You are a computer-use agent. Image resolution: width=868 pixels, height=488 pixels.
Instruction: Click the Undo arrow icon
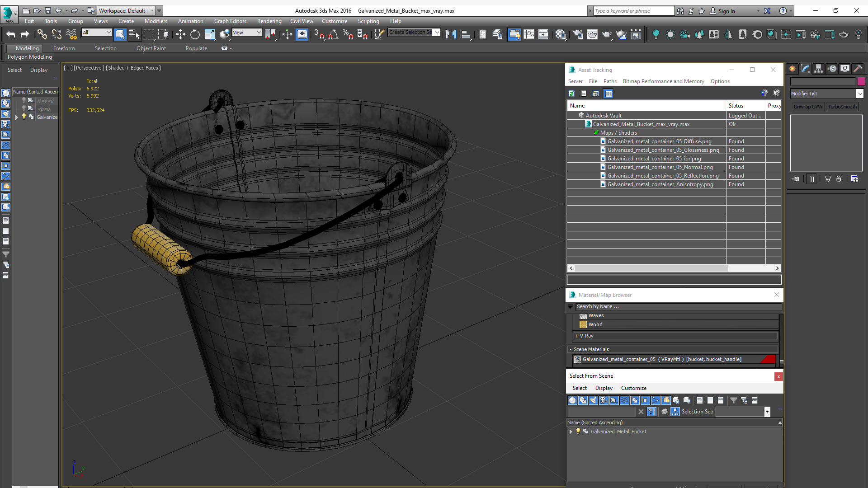pos(11,34)
